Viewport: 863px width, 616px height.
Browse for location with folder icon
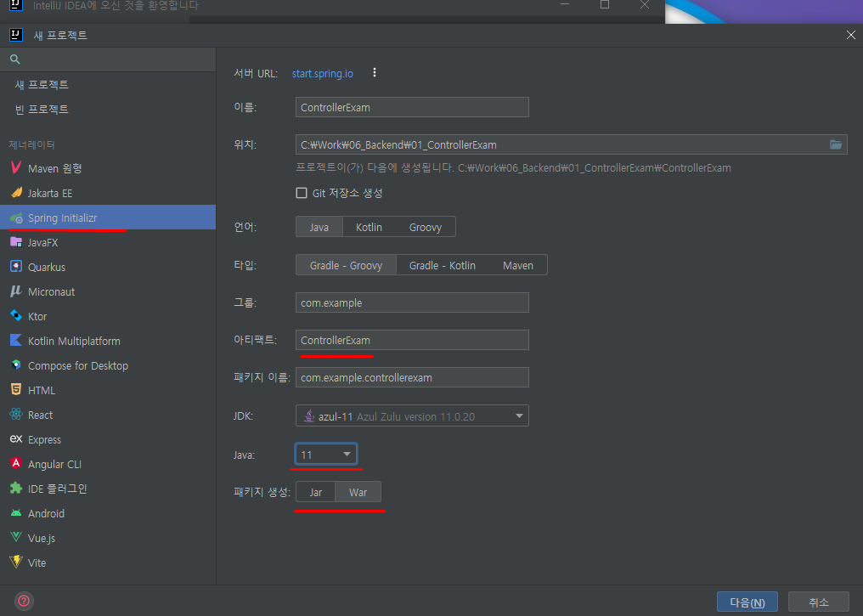click(x=836, y=144)
